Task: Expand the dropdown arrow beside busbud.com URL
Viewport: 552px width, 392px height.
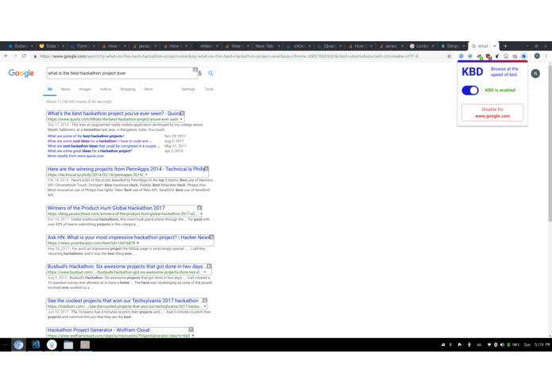Action: point(205,272)
